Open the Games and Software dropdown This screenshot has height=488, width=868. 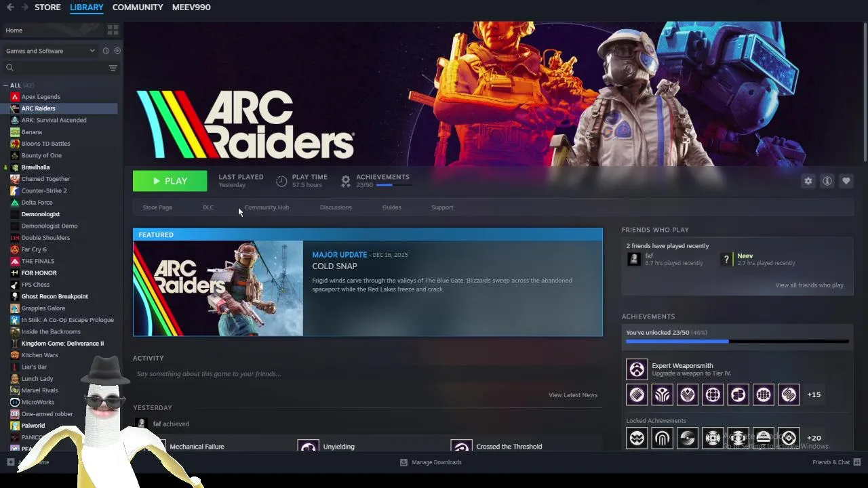click(50, 51)
